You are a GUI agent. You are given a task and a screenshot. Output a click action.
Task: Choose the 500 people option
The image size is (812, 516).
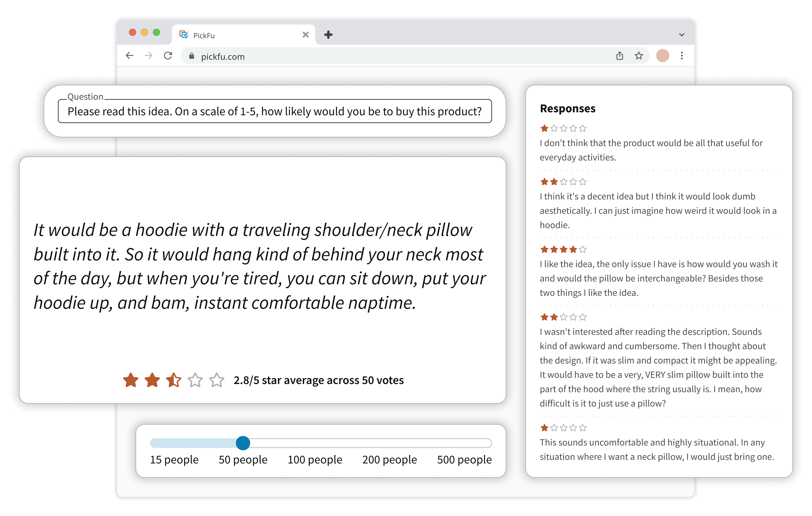pos(464,460)
